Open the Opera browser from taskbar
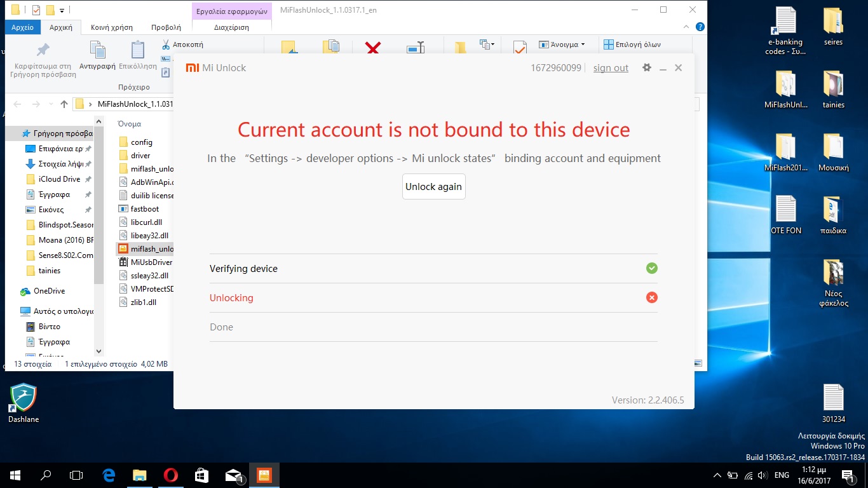Screen dimensions: 868x488 (x=170, y=475)
